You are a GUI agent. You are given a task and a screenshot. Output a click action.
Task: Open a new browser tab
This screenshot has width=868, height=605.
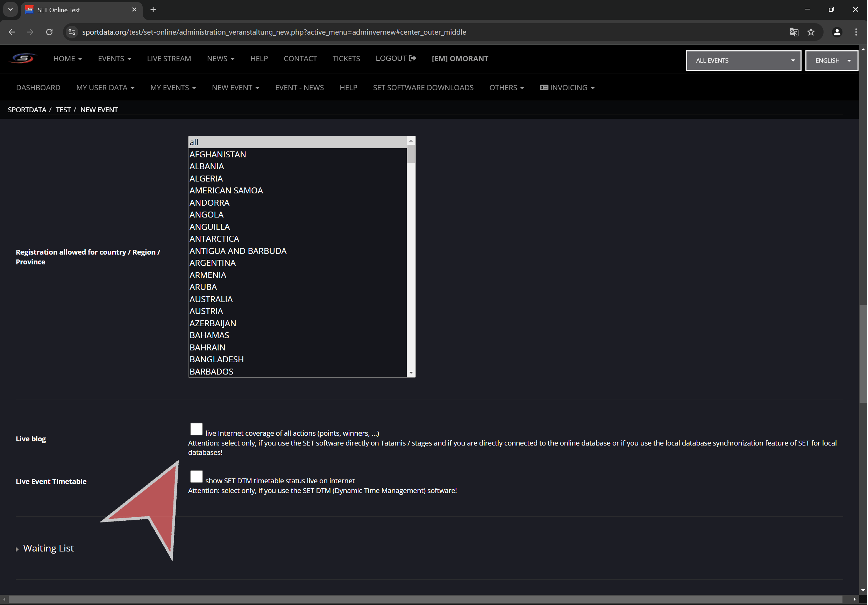click(153, 9)
